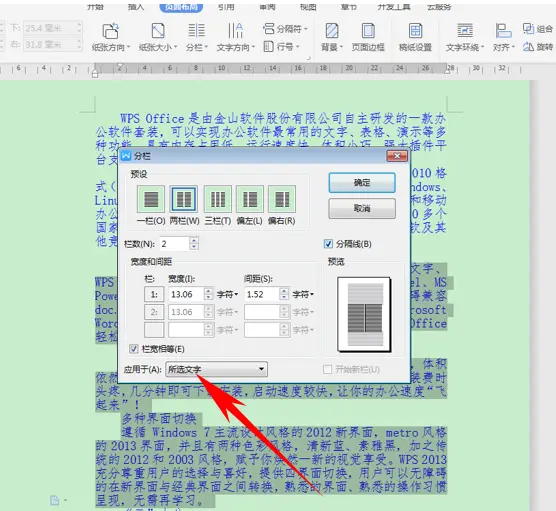Screen dimensions: 556x511
Task: Open the align (对齐) menu
Action: pyautogui.click(x=504, y=37)
